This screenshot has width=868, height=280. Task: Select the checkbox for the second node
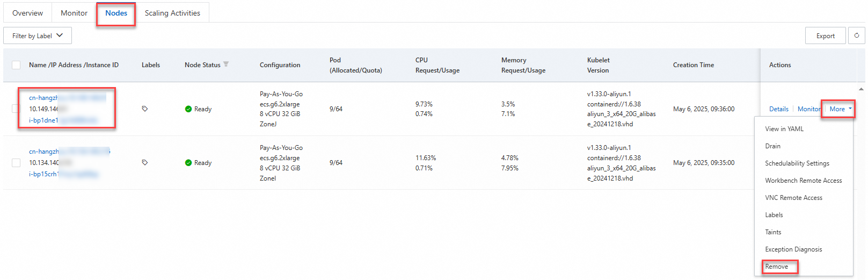16,162
